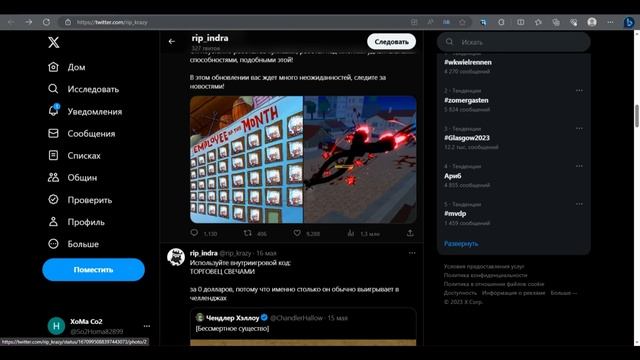Open Bing sidebar icon
Viewport: 640px width, 360px height.
point(629,22)
